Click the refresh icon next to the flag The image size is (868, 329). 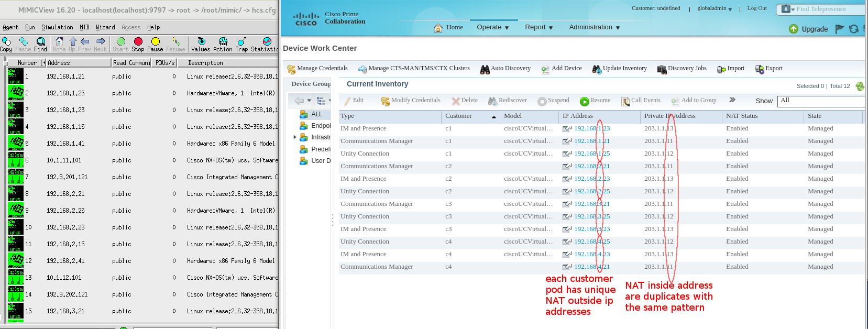854,29
